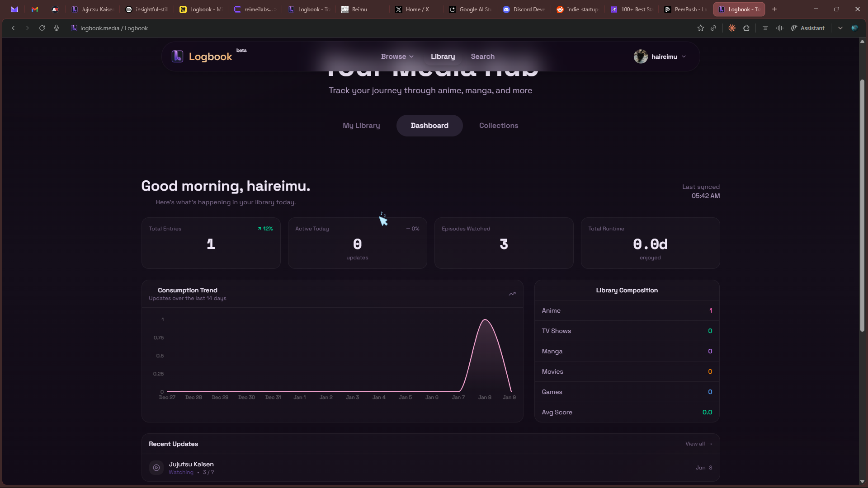Expand the chevron next to Assistant
Image resolution: width=868 pixels, height=488 pixels.
tap(840, 28)
